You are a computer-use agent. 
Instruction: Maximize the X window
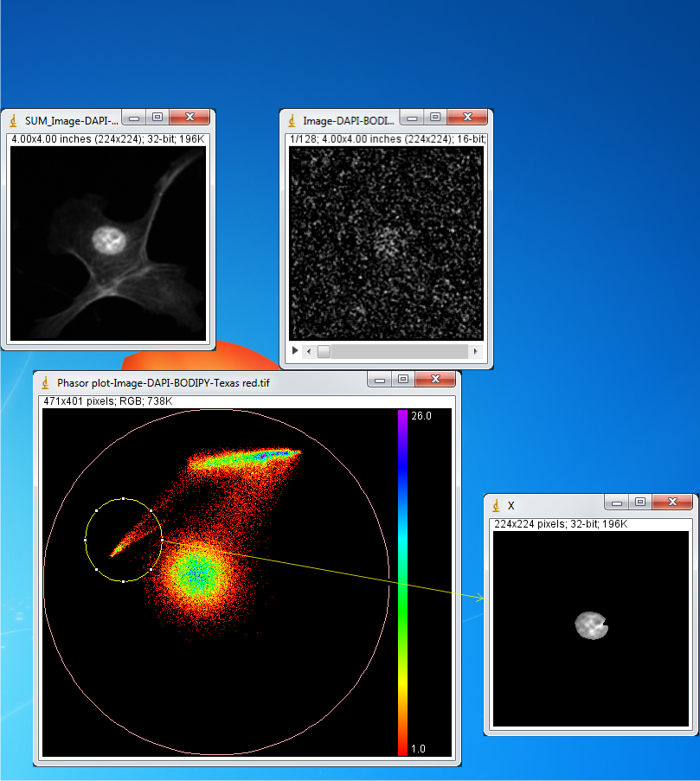(640, 502)
